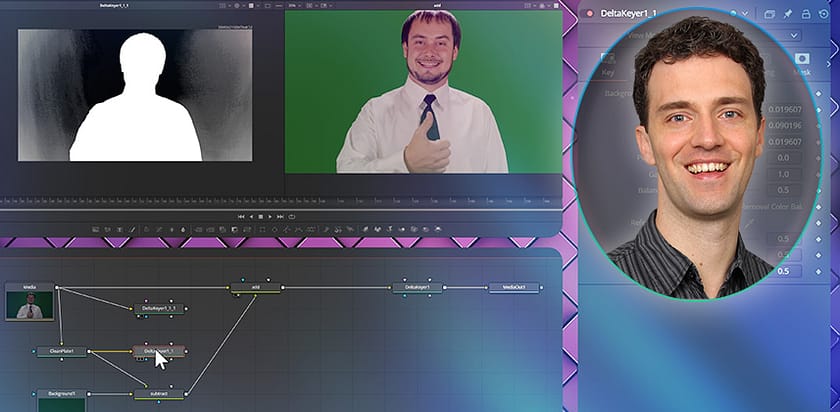The width and height of the screenshot is (840, 412).
Task: Play the composition forward
Action: 270,216
